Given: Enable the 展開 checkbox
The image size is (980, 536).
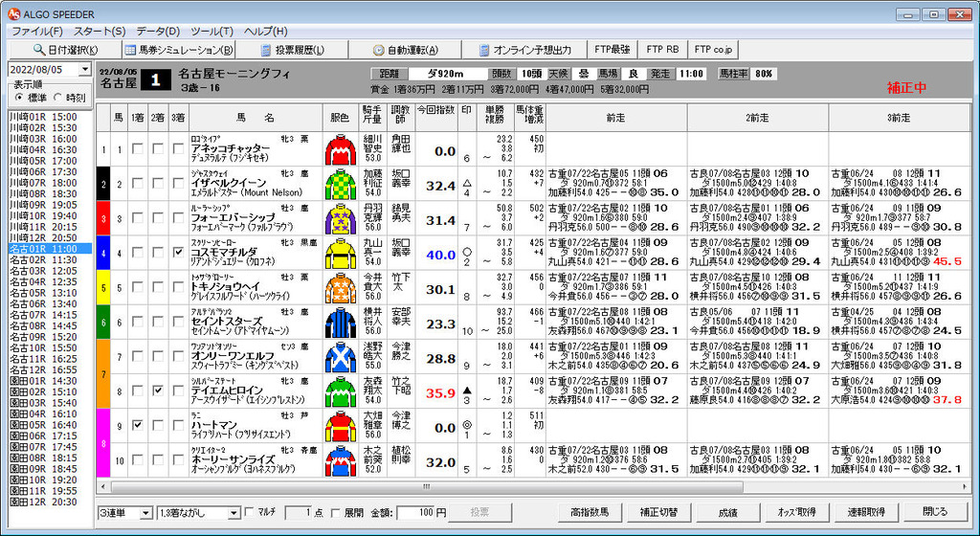Looking at the screenshot, I should (336, 513).
